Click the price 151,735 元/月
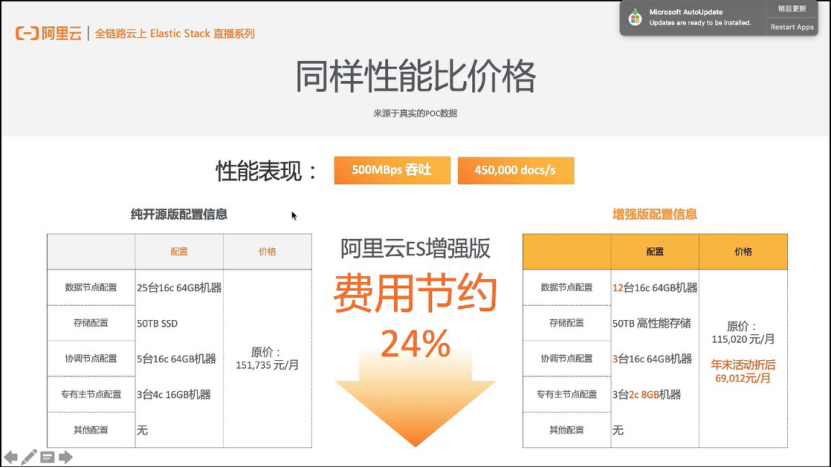The image size is (831, 468). [267, 365]
